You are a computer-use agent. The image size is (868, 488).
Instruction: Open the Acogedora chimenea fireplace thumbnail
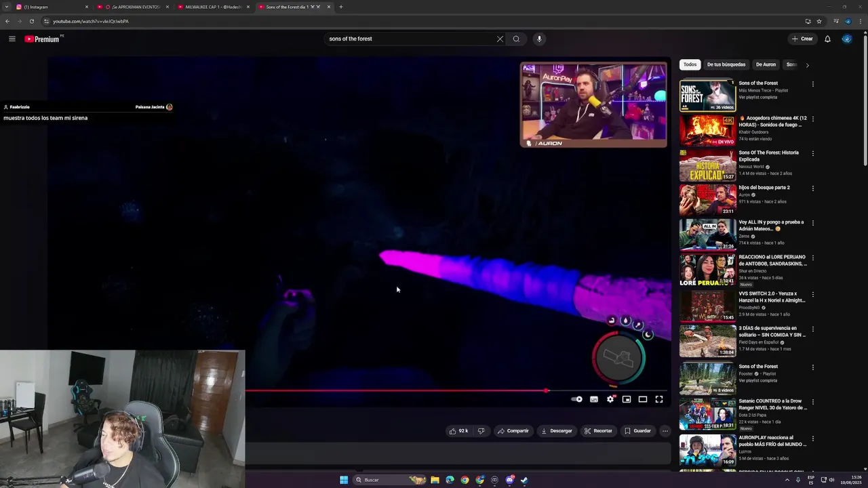click(707, 130)
